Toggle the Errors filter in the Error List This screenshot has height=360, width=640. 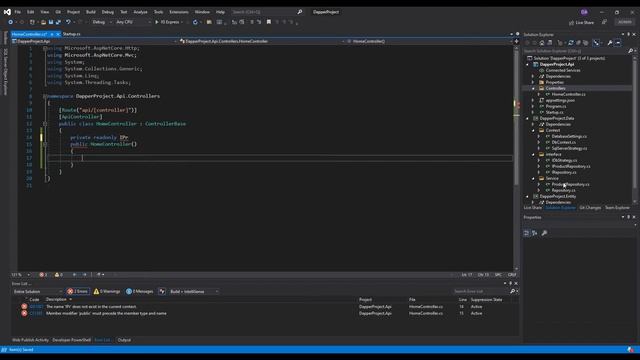(x=78, y=291)
